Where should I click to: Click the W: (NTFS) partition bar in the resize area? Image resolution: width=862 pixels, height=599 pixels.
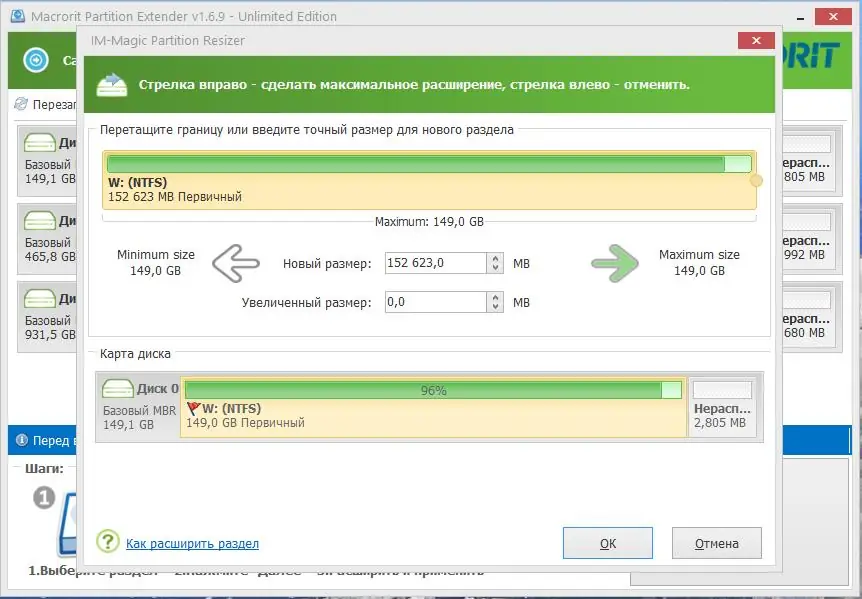coord(429,180)
